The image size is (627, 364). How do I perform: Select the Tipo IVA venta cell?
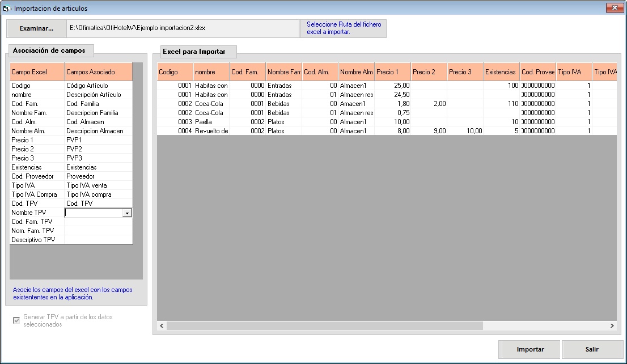(x=99, y=185)
